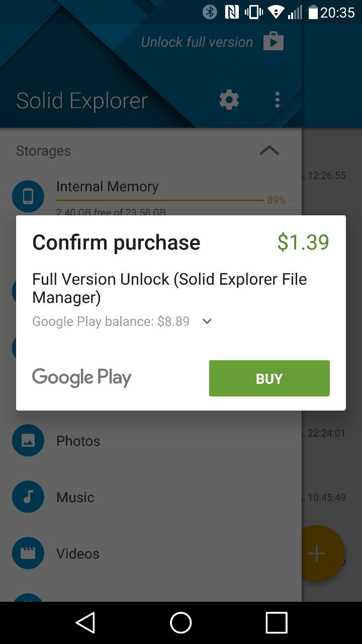Open the Videos clapperboard icon
Viewport: 362px width, 644px height.
(x=28, y=553)
